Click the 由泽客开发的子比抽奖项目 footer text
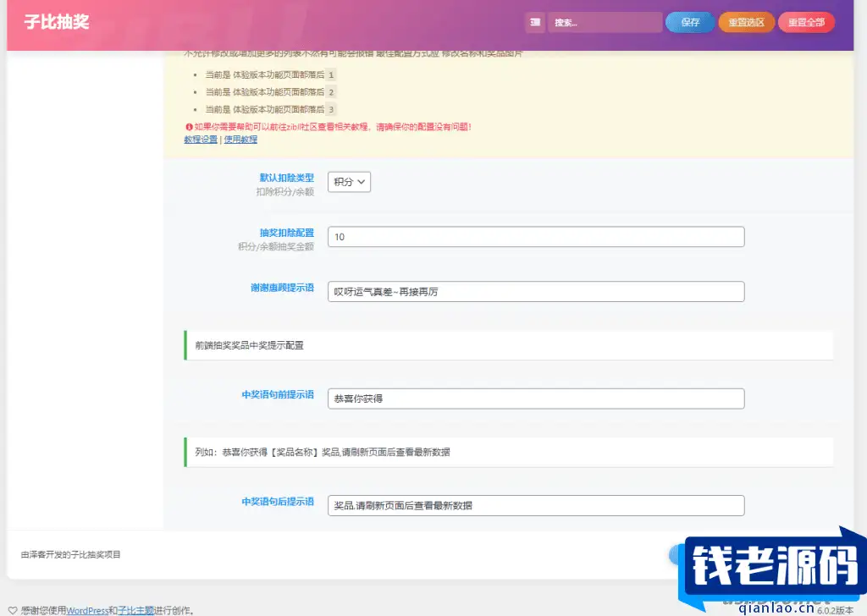 click(x=71, y=554)
